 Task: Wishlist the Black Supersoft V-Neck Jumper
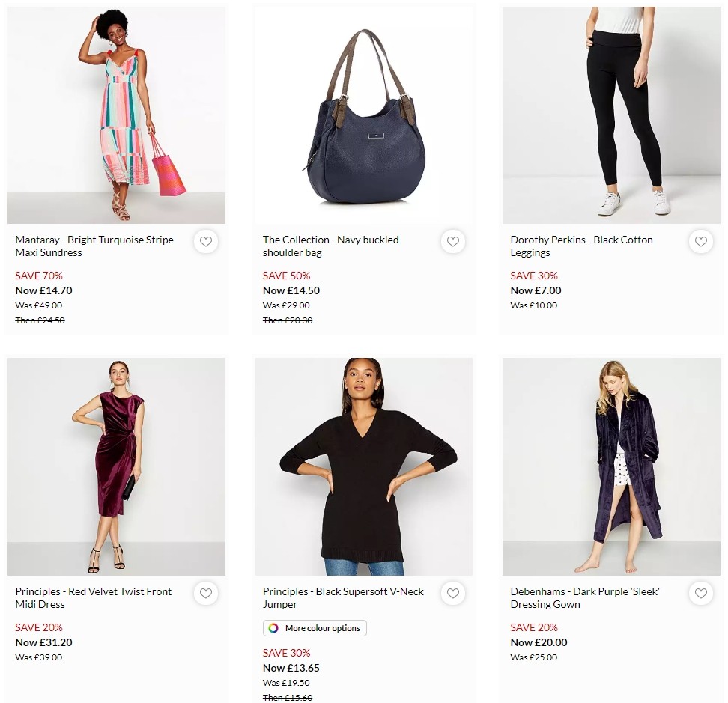point(453,594)
